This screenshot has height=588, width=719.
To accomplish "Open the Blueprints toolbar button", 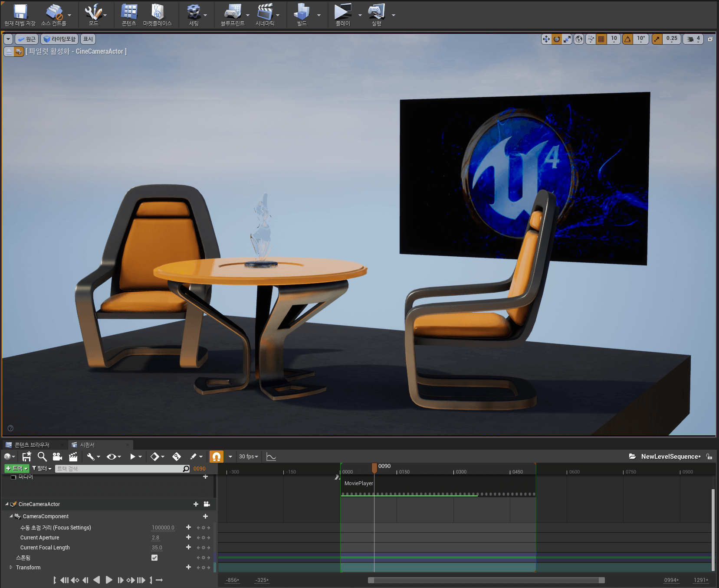I will pyautogui.click(x=233, y=15).
